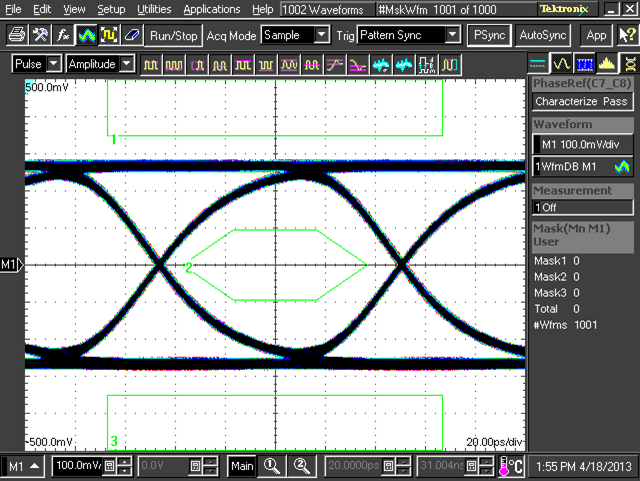Click the eraser clear-data icon

click(x=132, y=34)
